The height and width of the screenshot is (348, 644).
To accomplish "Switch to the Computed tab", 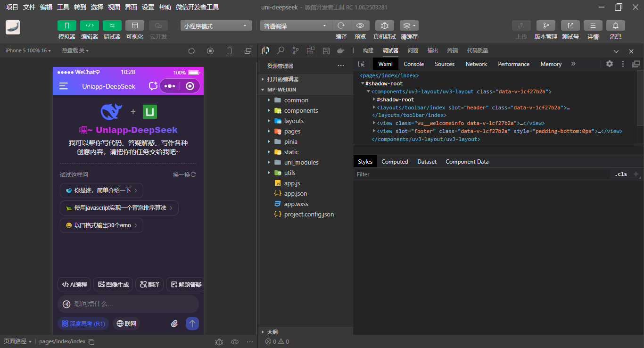I will (395, 162).
